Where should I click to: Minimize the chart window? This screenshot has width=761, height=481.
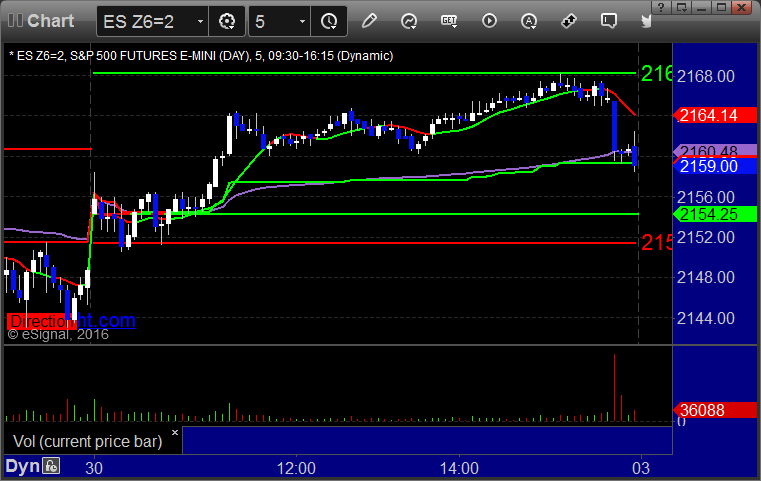pyautogui.click(x=701, y=7)
